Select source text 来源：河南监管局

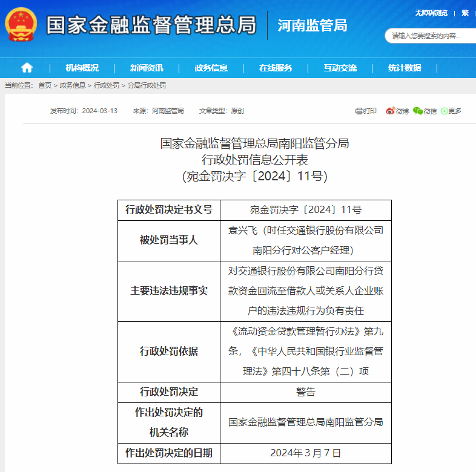click(158, 111)
